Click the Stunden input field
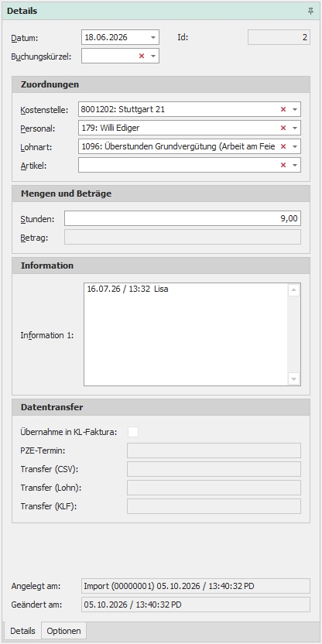The height and width of the screenshot is (644, 322). click(x=183, y=218)
